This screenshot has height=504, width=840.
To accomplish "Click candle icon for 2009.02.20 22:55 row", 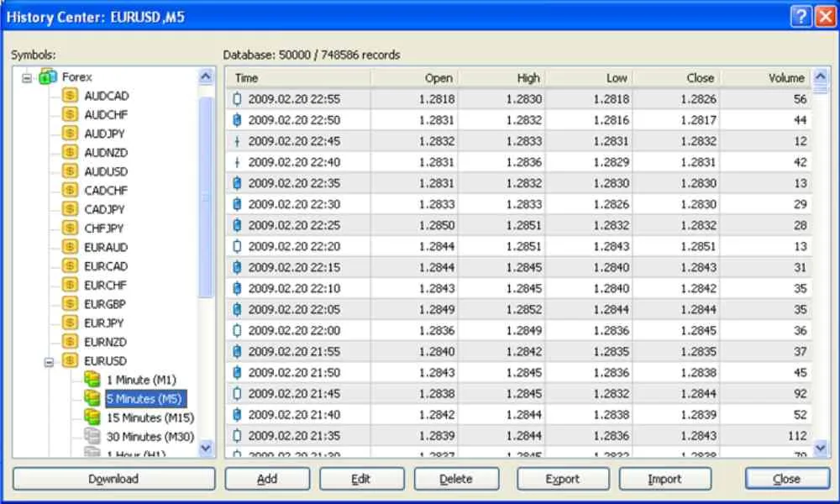I will coord(237,99).
